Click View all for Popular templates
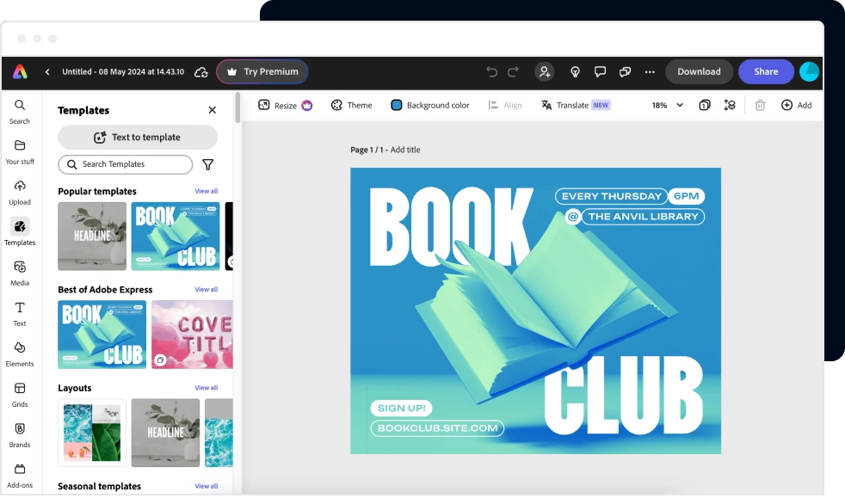Image resolution: width=845 pixels, height=504 pixels. 207,192
